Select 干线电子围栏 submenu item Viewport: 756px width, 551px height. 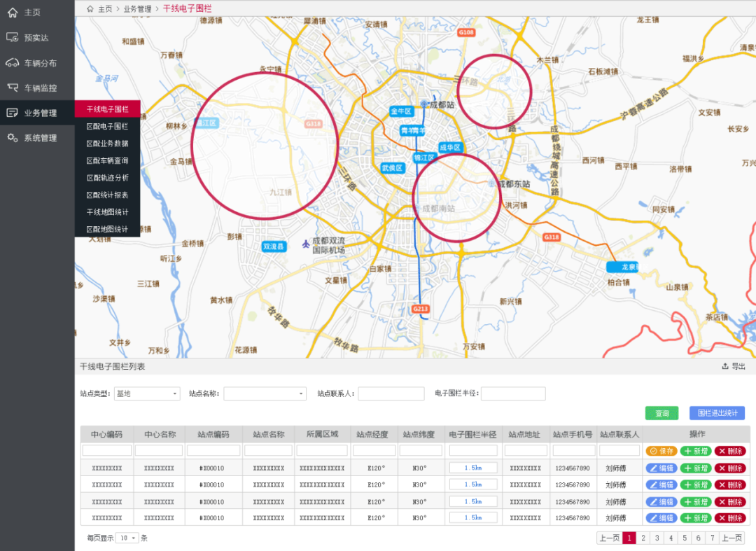[x=108, y=109]
